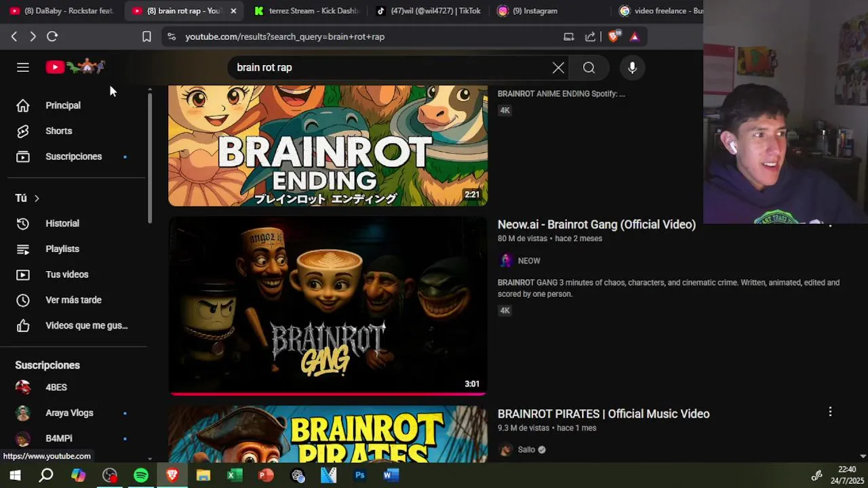Click the Brainrot Gang video description text
The height and width of the screenshot is (488, 868).
pyautogui.click(x=669, y=288)
